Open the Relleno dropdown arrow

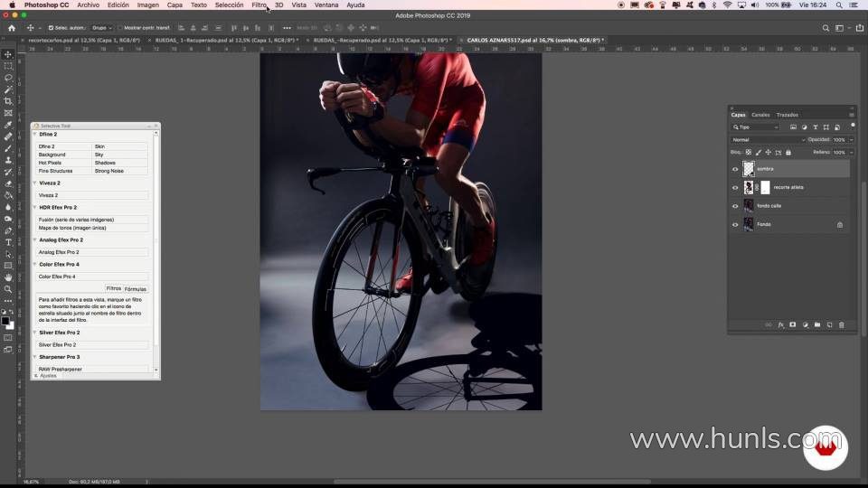[x=852, y=152]
